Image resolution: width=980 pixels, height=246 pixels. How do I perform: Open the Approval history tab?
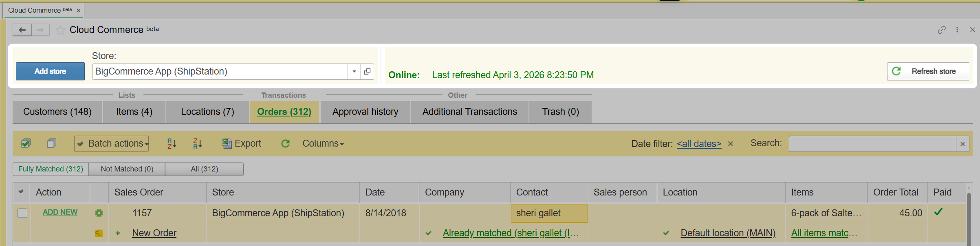coord(365,112)
